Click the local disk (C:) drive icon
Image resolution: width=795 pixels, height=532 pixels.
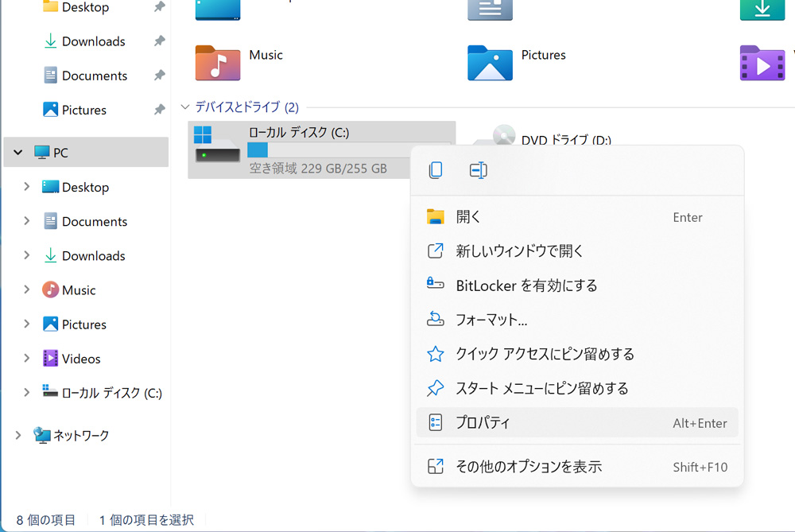[x=218, y=146]
